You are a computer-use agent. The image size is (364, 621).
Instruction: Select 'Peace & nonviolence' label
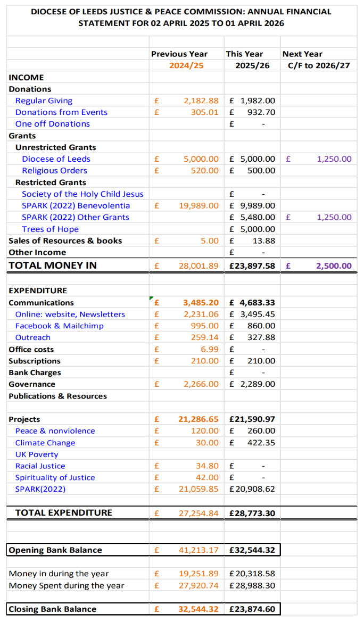click(x=55, y=431)
